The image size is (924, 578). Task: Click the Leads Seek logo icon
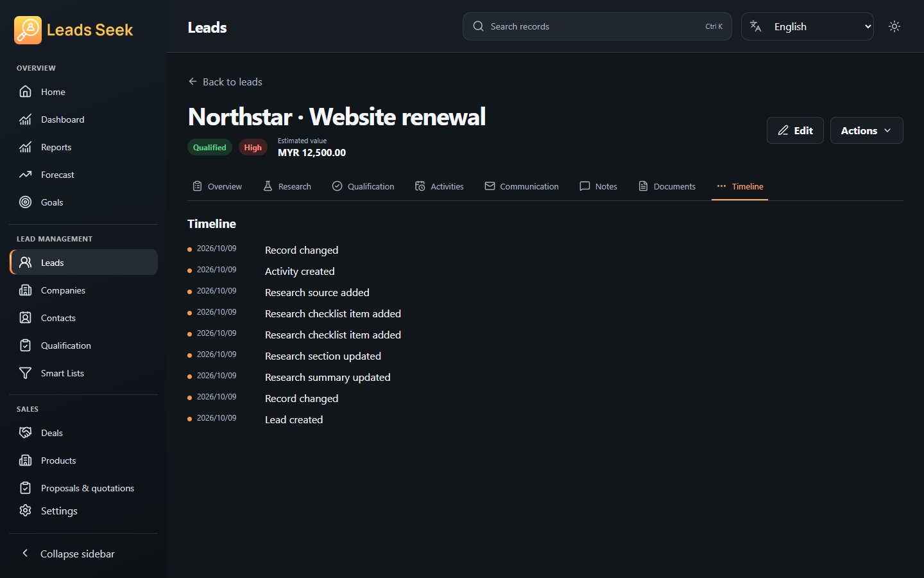pos(28,30)
